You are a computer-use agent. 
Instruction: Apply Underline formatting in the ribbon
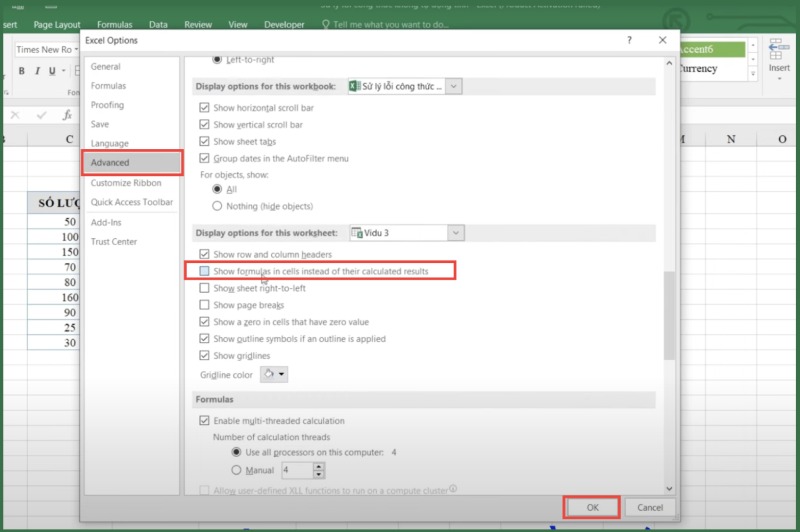(x=52, y=71)
